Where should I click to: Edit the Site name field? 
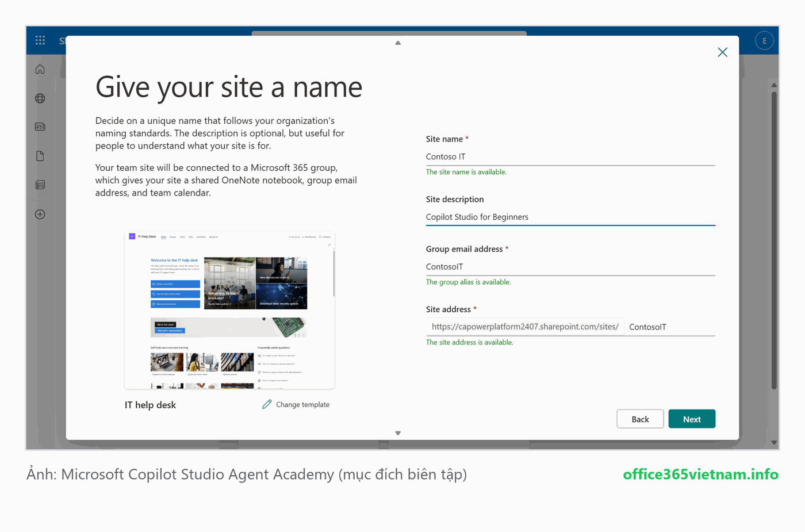[570, 156]
